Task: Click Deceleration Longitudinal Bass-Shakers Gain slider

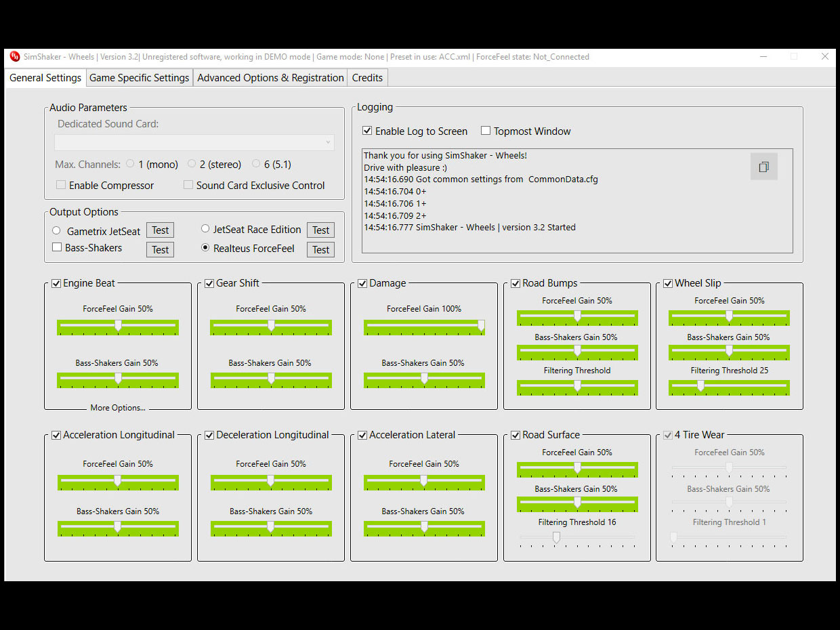Action: pos(271,528)
